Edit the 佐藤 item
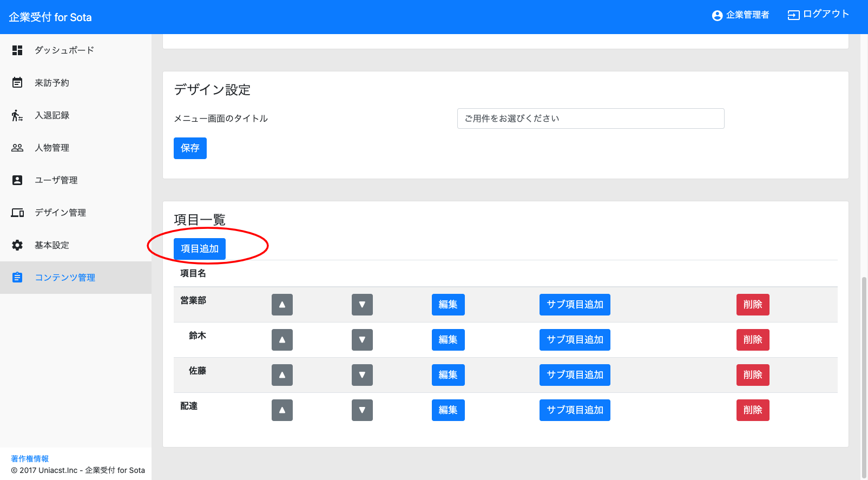This screenshot has width=868, height=480. pos(448,375)
